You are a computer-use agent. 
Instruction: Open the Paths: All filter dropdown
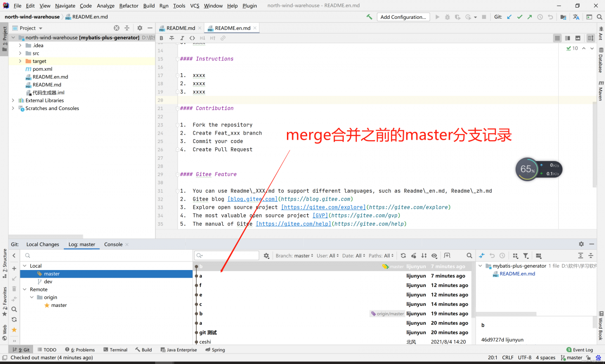pyautogui.click(x=381, y=256)
